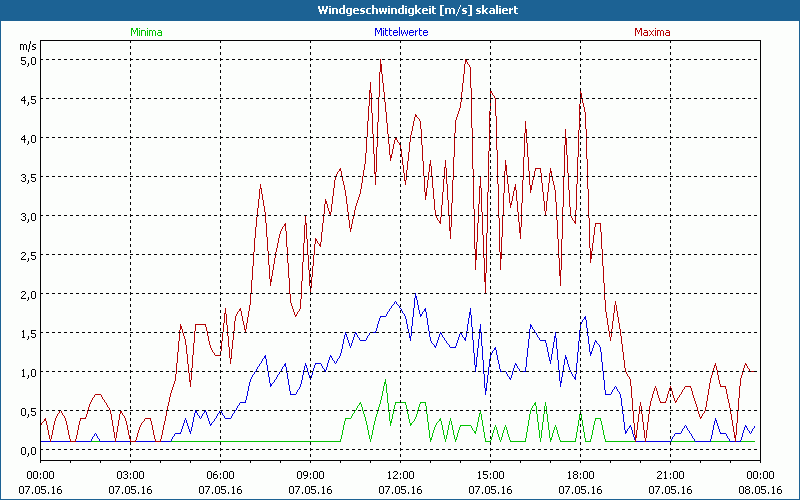The width and height of the screenshot is (800, 500).
Task: Click the 4,5 y-axis tick label
Action: pos(29,99)
